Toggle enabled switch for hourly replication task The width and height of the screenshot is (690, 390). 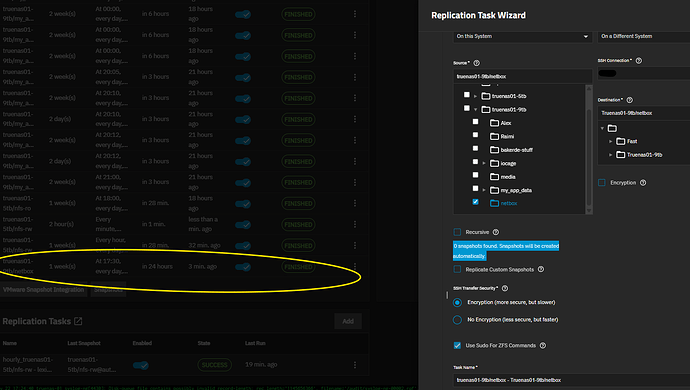pos(141,365)
